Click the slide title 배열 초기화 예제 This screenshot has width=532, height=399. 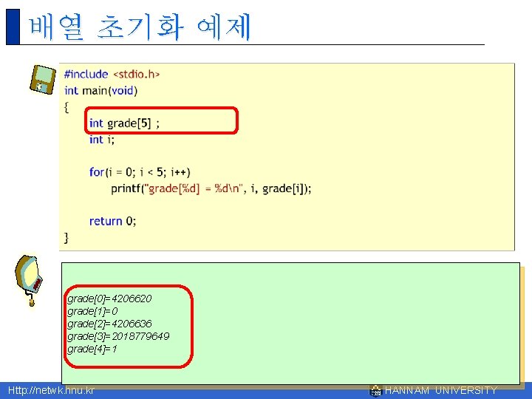coord(140,27)
